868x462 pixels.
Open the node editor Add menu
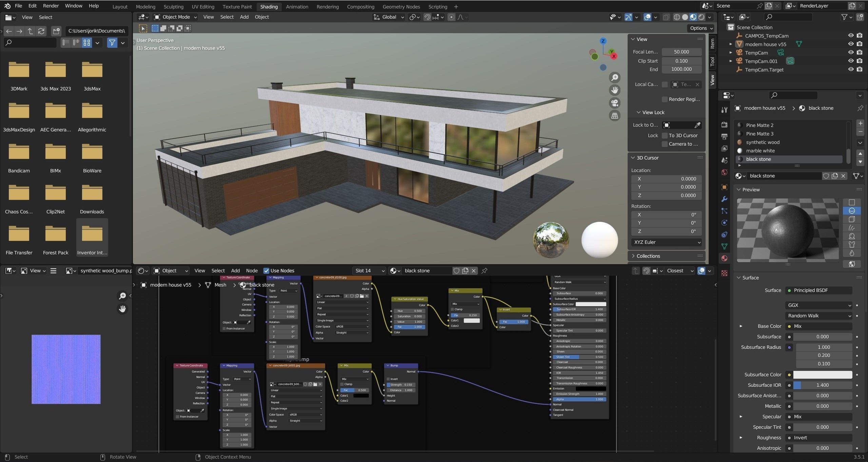(x=235, y=271)
